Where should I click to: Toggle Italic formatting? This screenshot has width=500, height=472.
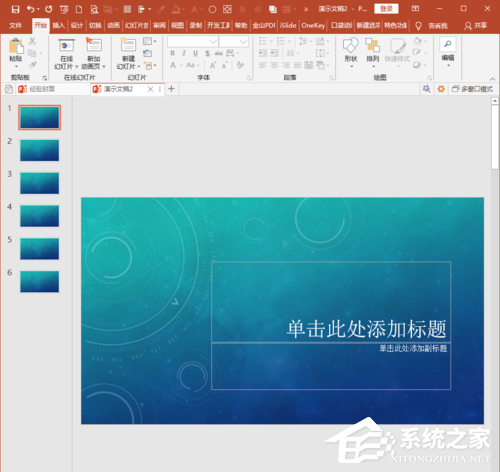tap(184, 53)
